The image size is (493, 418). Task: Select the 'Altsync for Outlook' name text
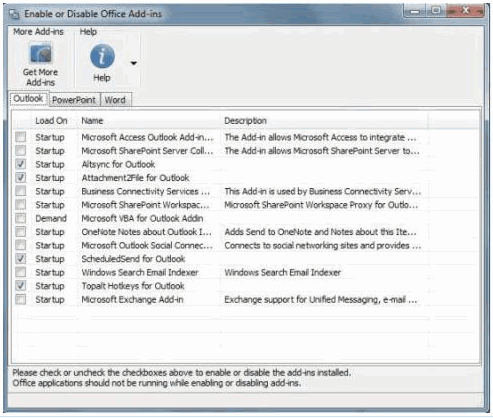pos(118,164)
